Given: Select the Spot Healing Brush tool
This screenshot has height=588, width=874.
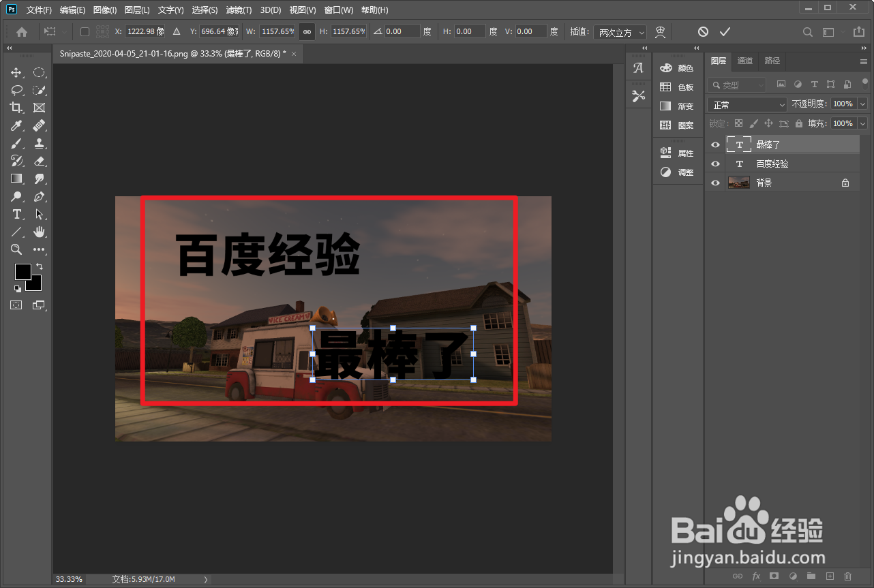Looking at the screenshot, I should click(40, 125).
